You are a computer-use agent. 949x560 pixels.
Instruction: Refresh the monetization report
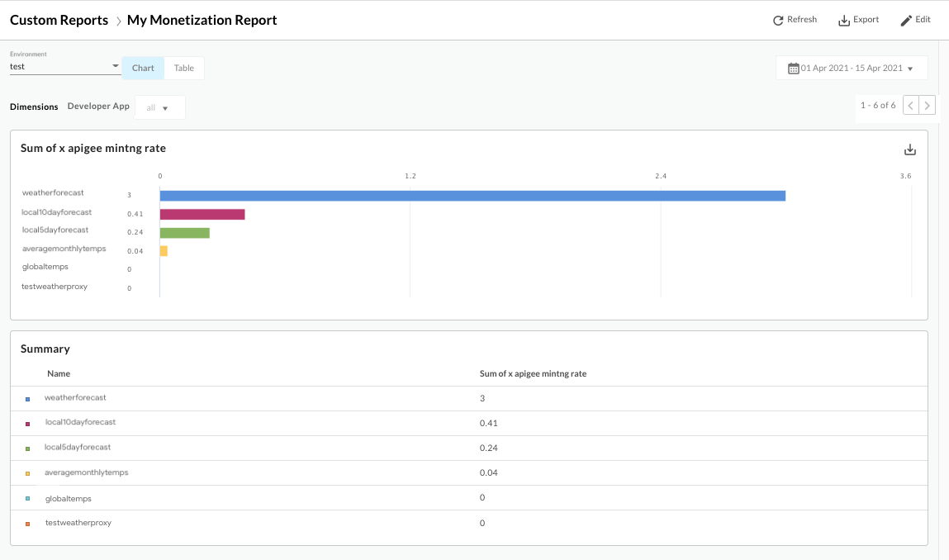point(794,19)
